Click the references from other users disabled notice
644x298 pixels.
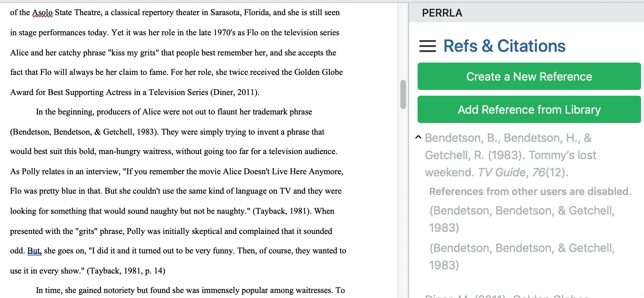(530, 191)
